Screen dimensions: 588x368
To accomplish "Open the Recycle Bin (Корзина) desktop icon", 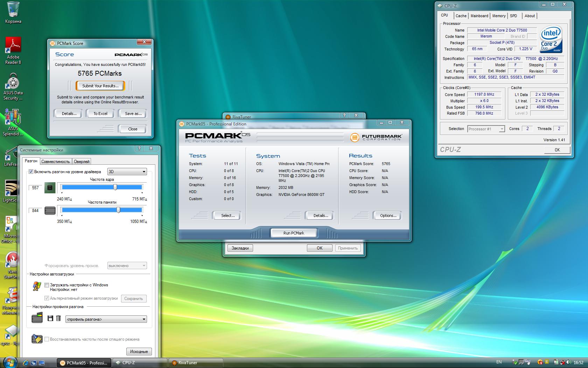I will point(13,12).
